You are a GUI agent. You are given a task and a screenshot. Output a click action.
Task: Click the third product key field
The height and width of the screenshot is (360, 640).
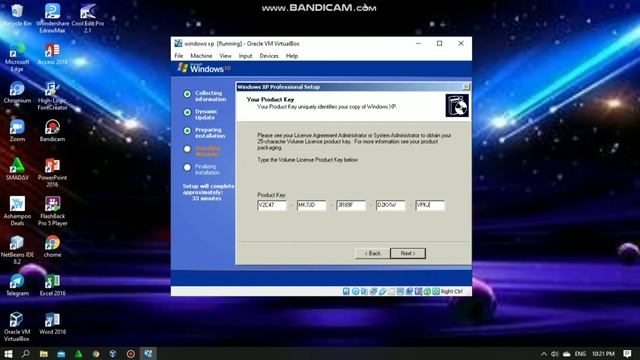(351, 205)
